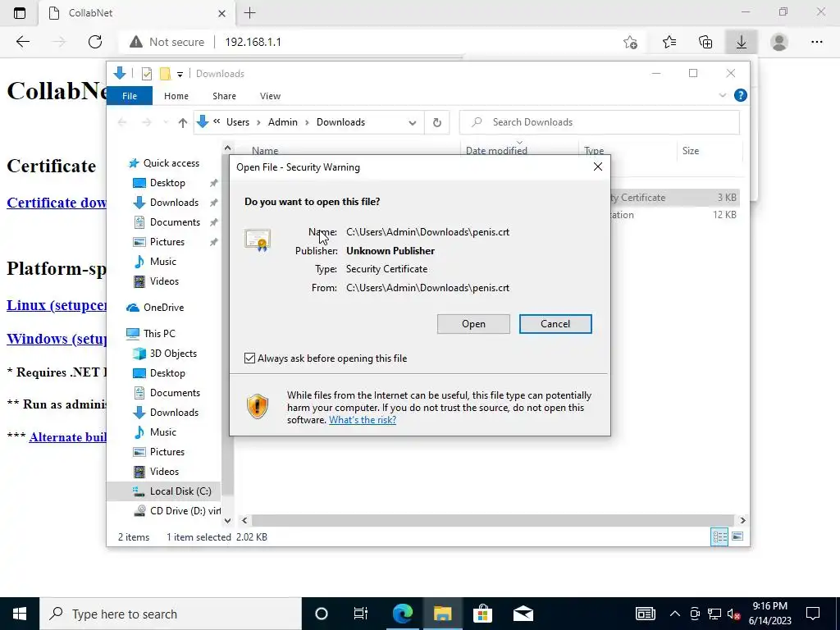Refresh the Downloads folder view
This screenshot has height=630, width=840.
coord(437,123)
